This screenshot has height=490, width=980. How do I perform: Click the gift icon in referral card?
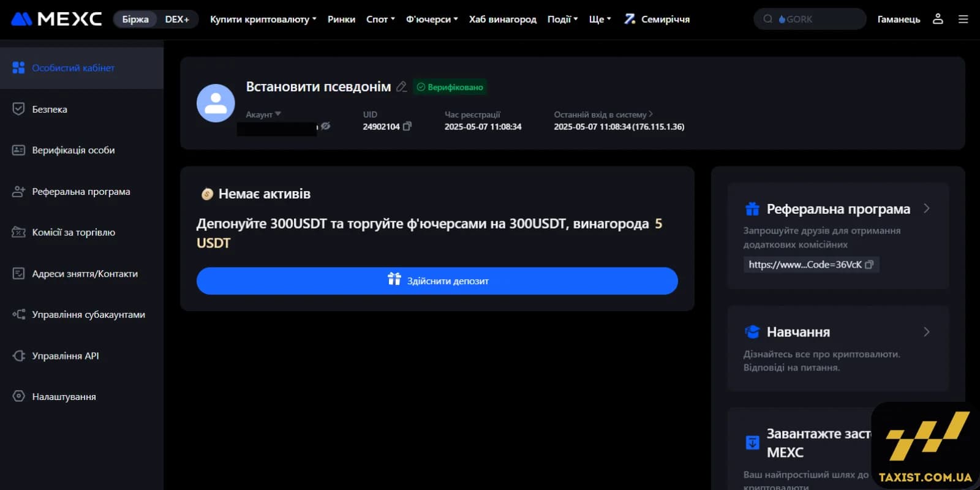[x=752, y=209]
